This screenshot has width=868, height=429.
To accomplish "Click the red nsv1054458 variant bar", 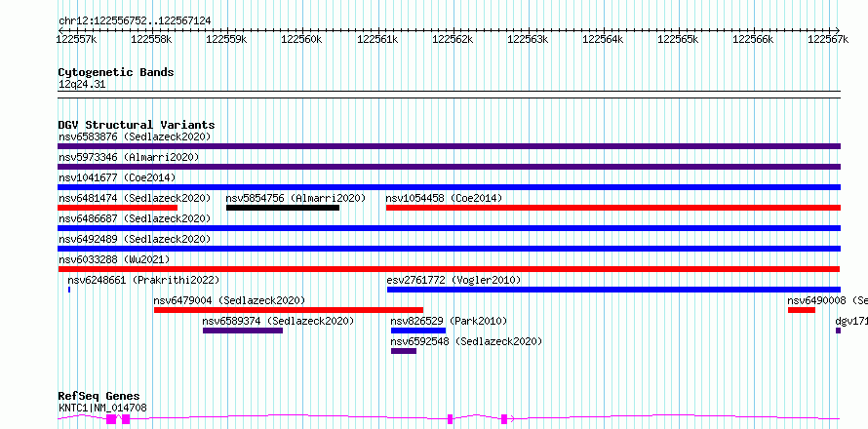I will pyautogui.click(x=613, y=208).
